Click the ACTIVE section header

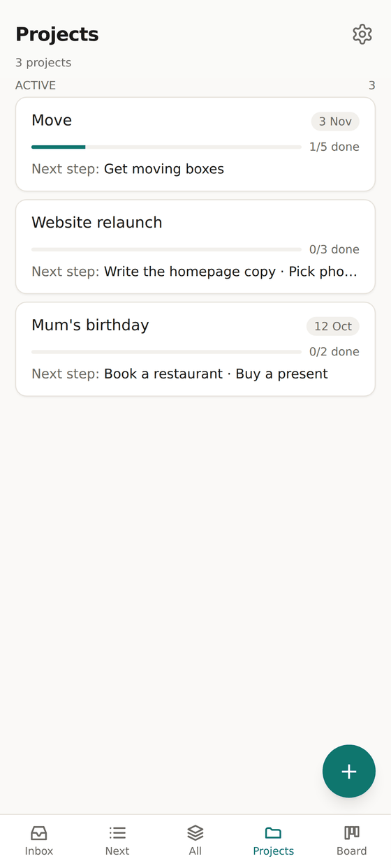pos(36,85)
